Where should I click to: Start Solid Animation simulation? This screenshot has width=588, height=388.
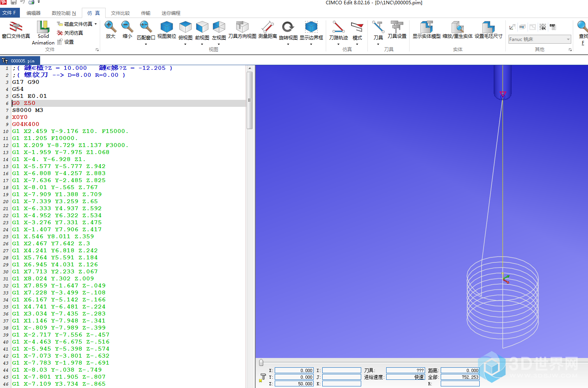click(43, 33)
